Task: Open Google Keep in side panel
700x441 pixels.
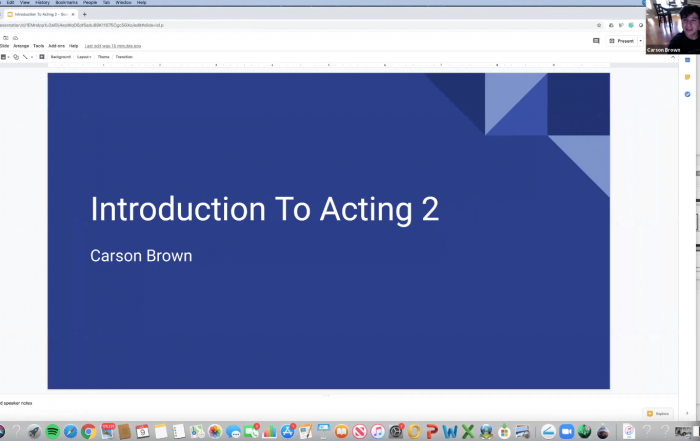Action: (x=687, y=77)
